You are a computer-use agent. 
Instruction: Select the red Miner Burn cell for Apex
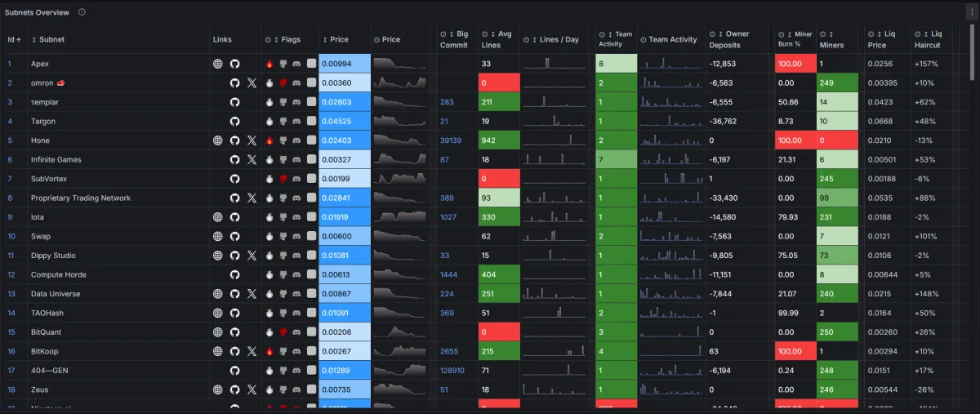pyautogui.click(x=795, y=64)
